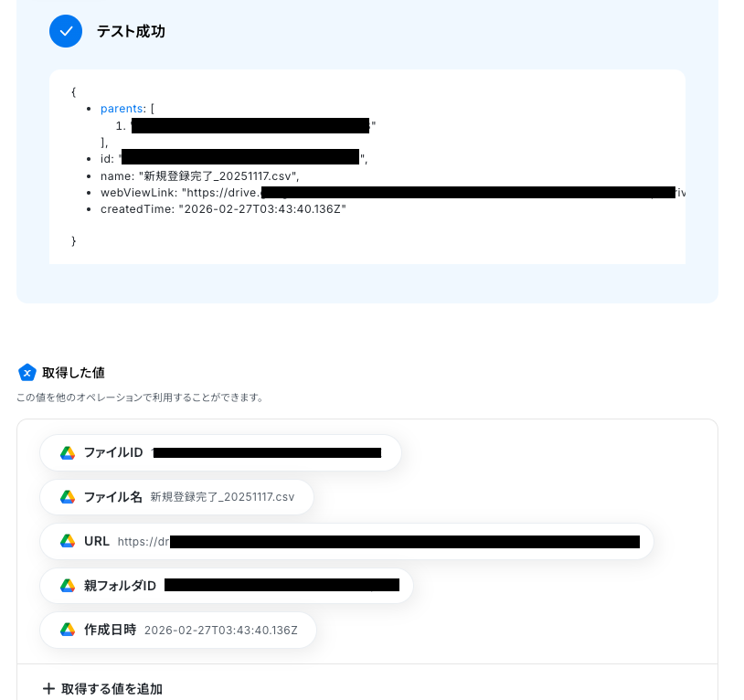The image size is (744, 700).
Task: Click the テスト成功 heading text
Action: tap(131, 31)
